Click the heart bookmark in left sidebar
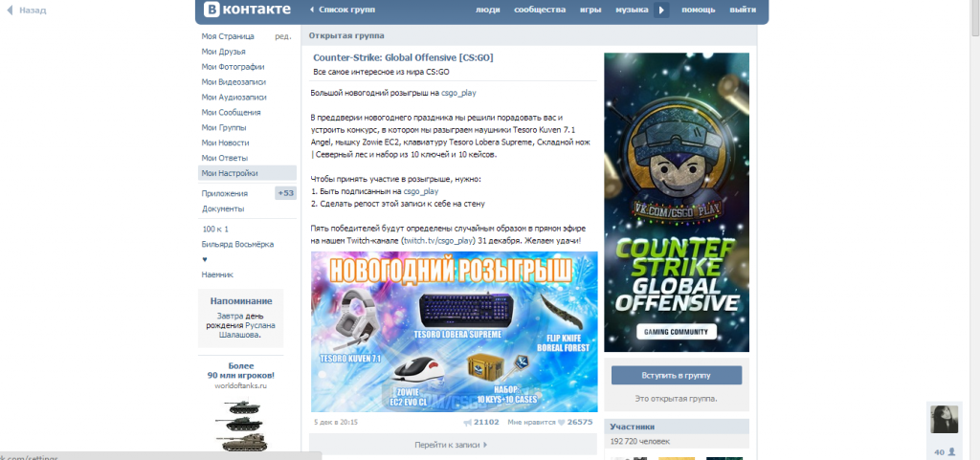This screenshot has height=460, width=980. (204, 259)
